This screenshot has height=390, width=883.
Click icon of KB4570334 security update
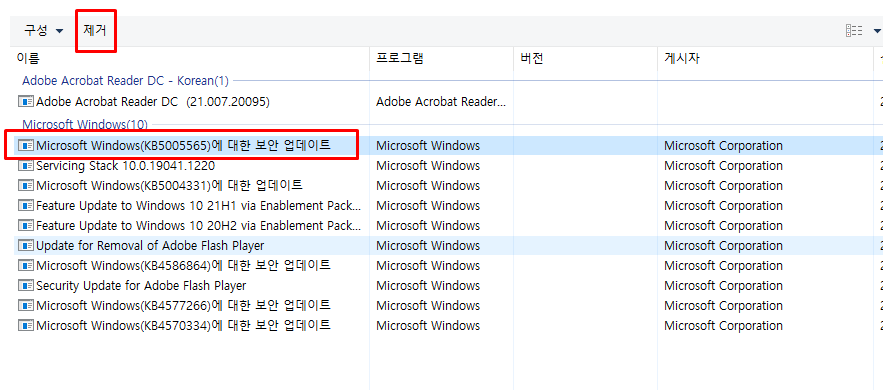(26, 325)
